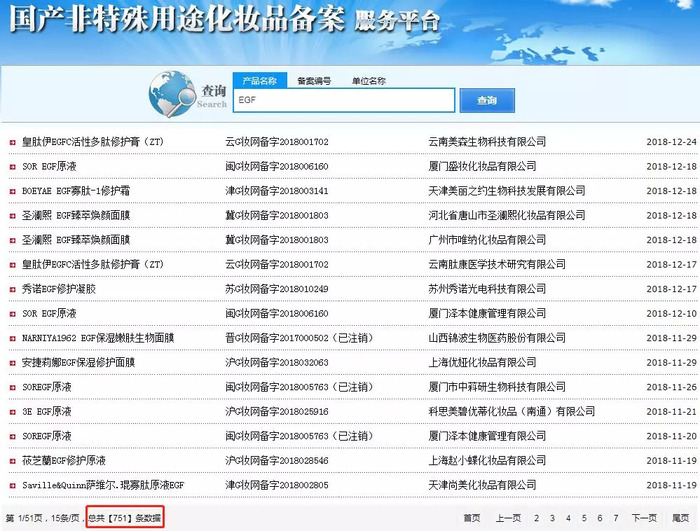Click red bullet beside 广州市唯纳化妆品 row

click(12, 241)
